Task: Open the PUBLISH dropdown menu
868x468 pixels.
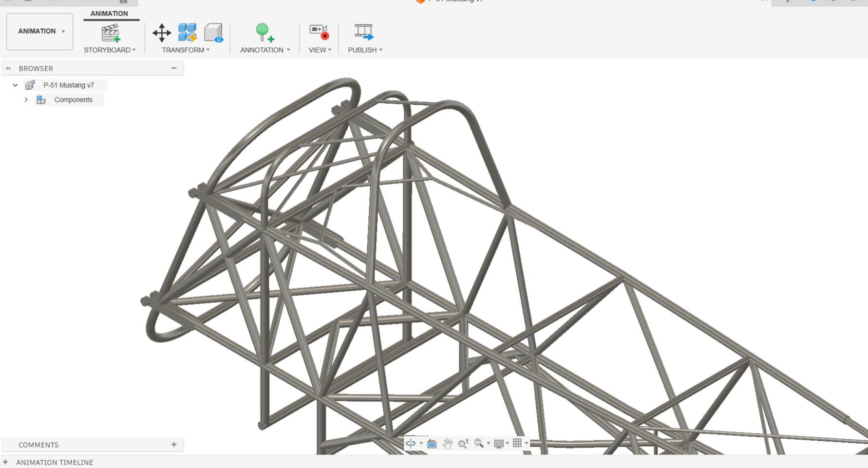Action: tap(365, 50)
